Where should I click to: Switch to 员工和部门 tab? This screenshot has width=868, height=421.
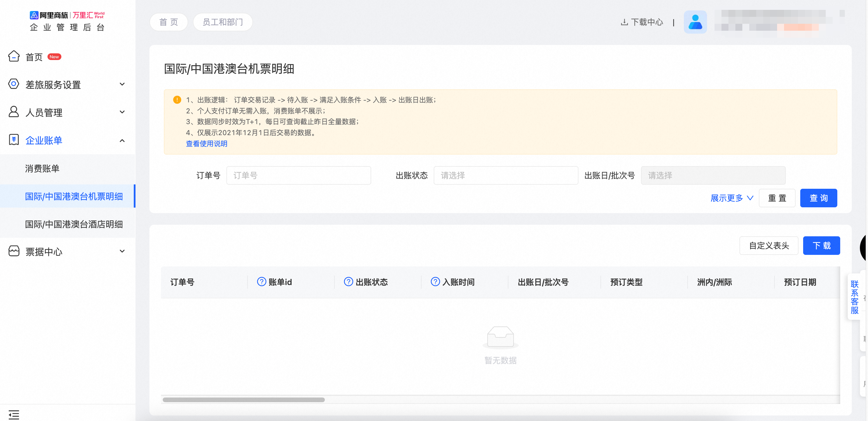[x=223, y=22]
